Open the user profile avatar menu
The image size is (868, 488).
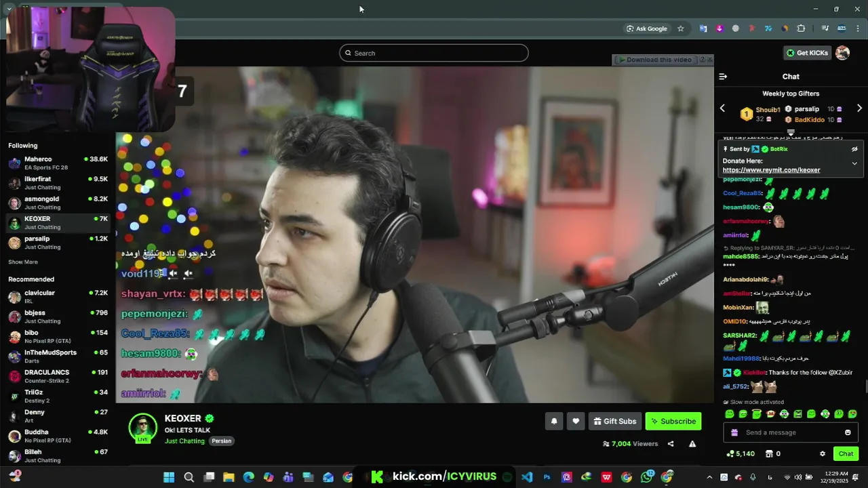click(x=843, y=53)
